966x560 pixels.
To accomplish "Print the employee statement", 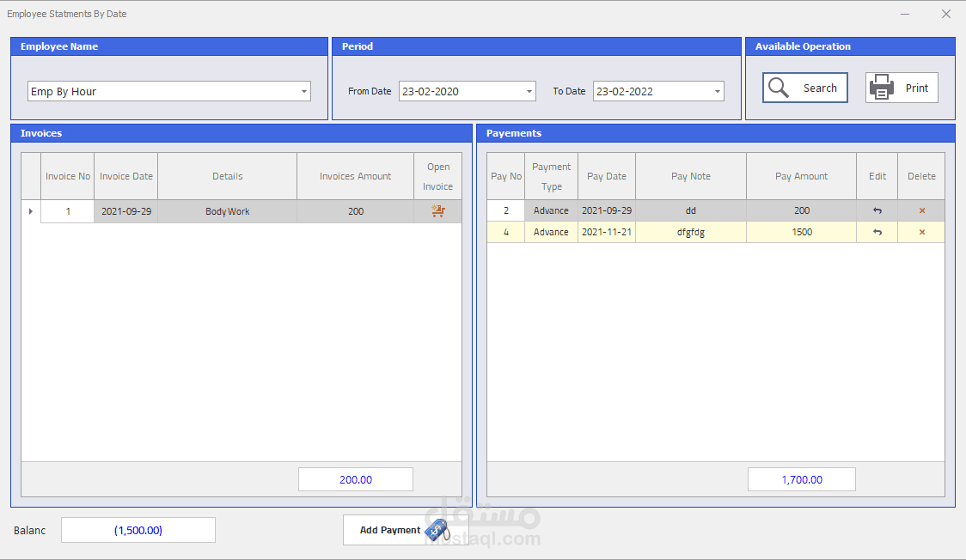I will (902, 88).
